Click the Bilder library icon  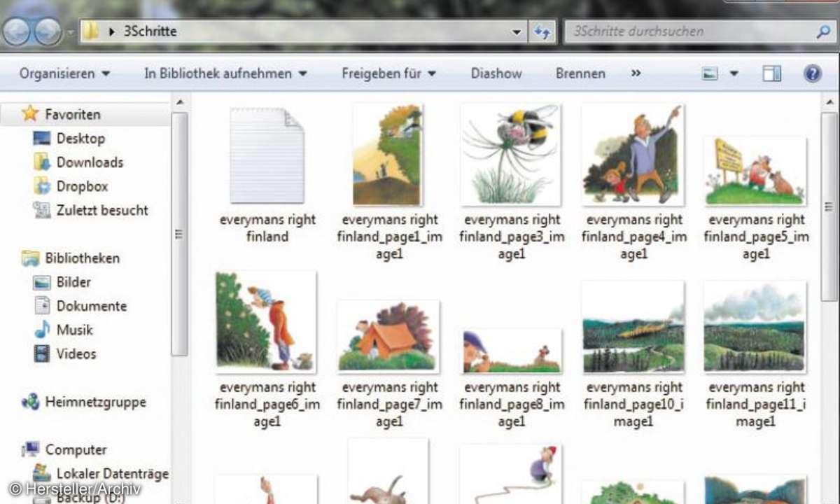pos(42,282)
